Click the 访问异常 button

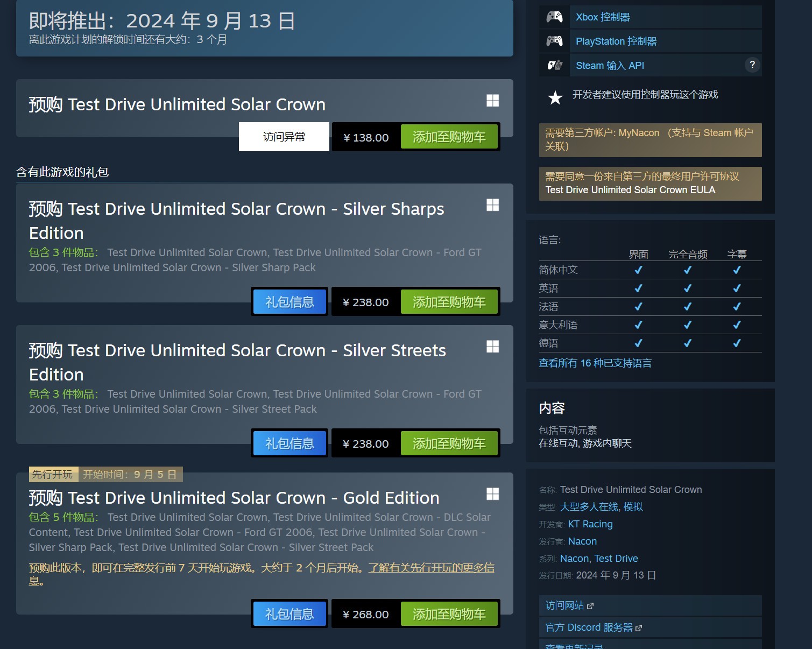[x=284, y=137]
